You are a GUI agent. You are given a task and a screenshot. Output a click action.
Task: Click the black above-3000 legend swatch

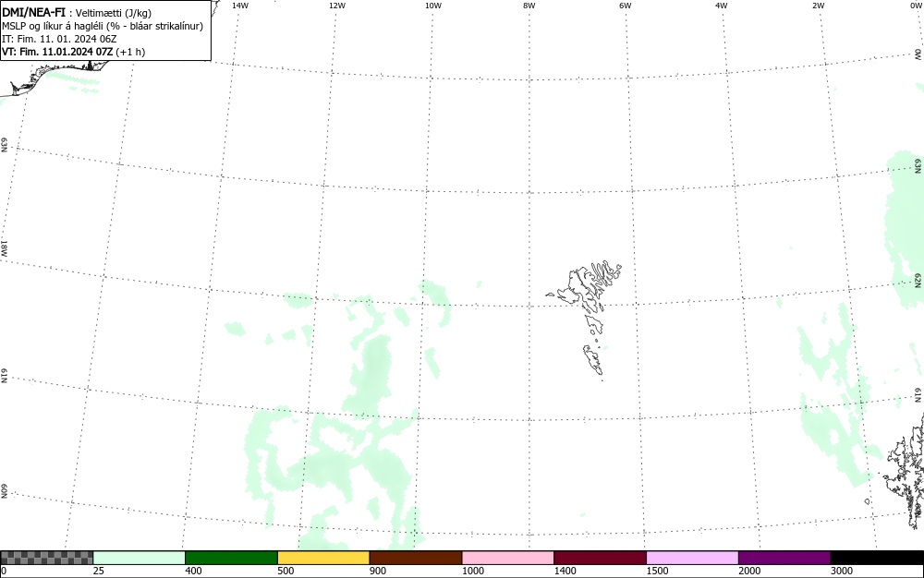[877, 558]
